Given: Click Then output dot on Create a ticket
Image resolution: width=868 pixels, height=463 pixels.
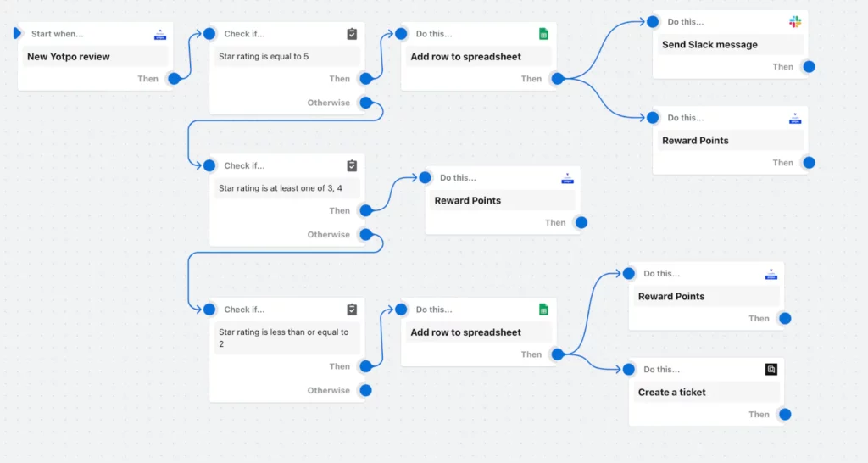Looking at the screenshot, I should pyautogui.click(x=785, y=415).
